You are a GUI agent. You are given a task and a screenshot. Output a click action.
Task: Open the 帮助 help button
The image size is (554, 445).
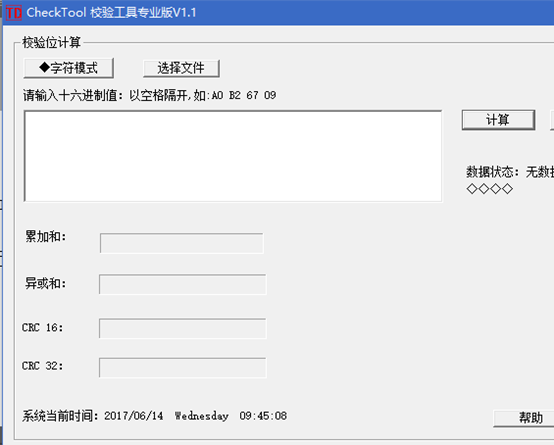(524, 418)
